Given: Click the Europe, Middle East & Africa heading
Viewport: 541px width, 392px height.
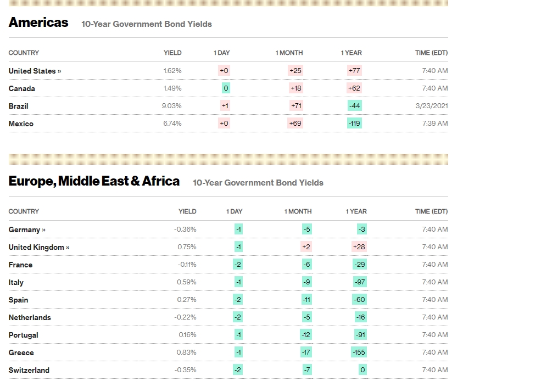Looking at the screenshot, I should tap(94, 181).
